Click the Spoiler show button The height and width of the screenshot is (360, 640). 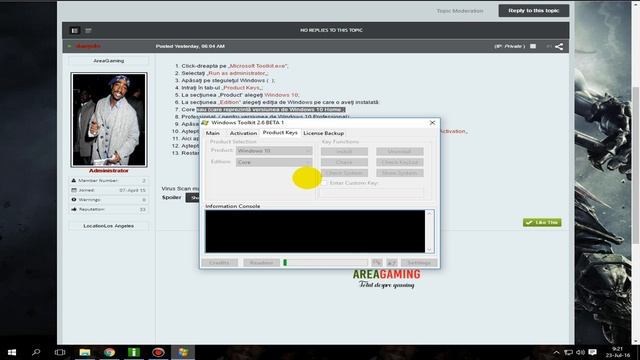(194, 198)
